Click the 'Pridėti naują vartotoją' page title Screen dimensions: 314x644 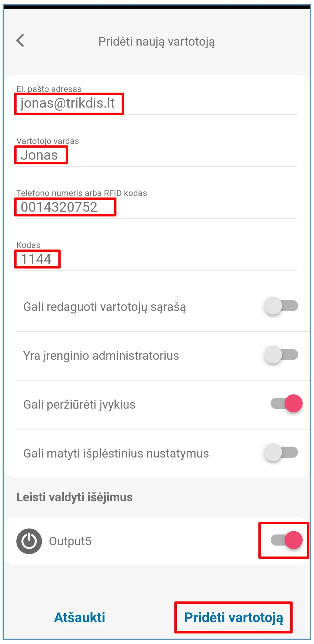pyautogui.click(x=157, y=42)
